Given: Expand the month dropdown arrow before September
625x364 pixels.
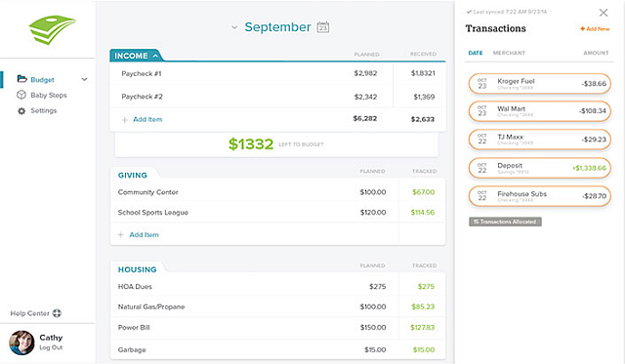Looking at the screenshot, I should 234,27.
